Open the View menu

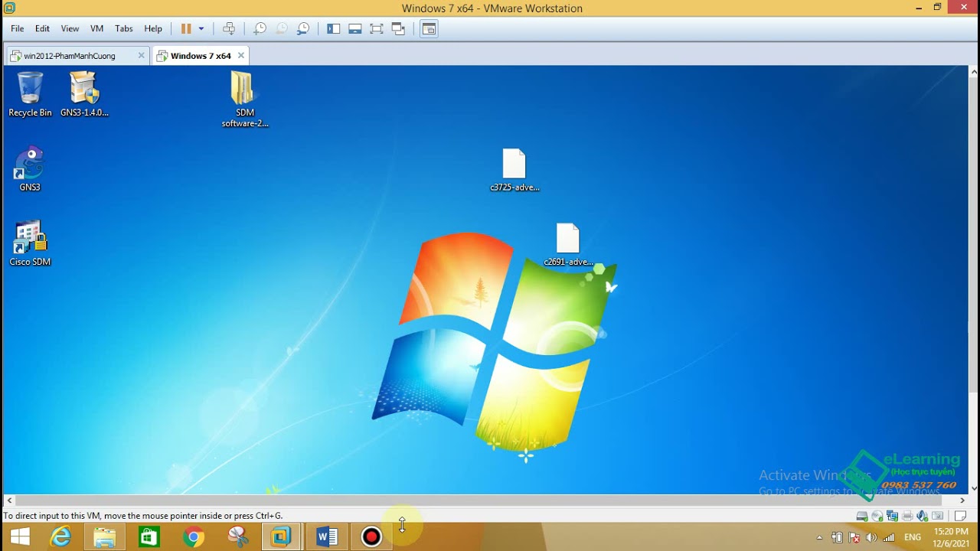(70, 28)
